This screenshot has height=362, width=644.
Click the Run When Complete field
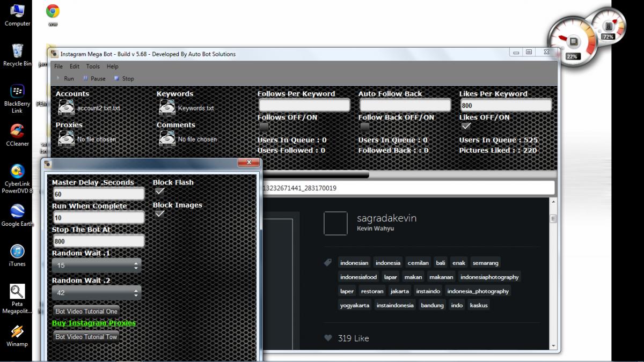tap(98, 217)
